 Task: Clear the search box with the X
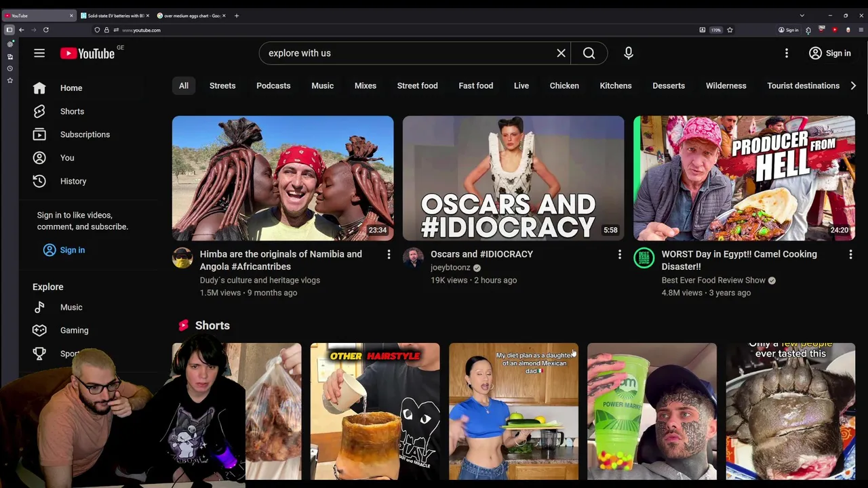(561, 53)
